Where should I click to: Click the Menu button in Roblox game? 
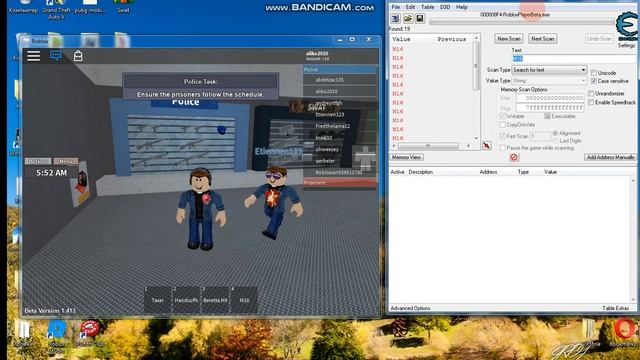[66, 161]
